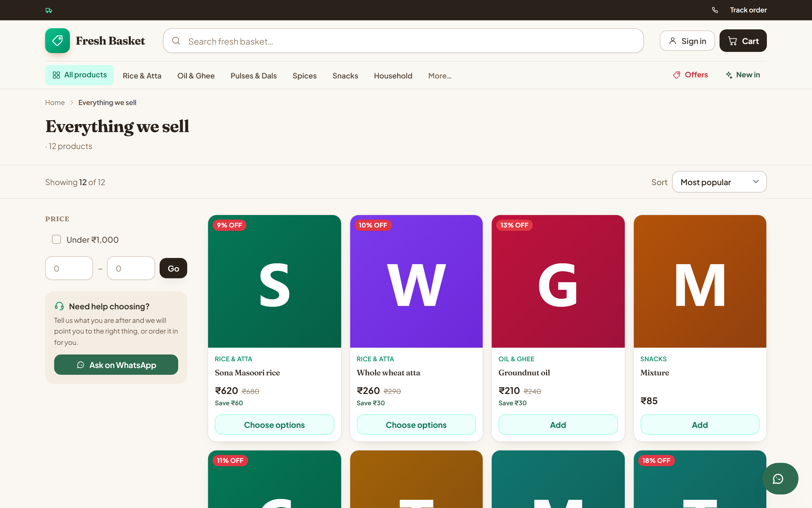Open the Sona Masoori rice title
This screenshot has width=812, height=508.
click(x=247, y=373)
